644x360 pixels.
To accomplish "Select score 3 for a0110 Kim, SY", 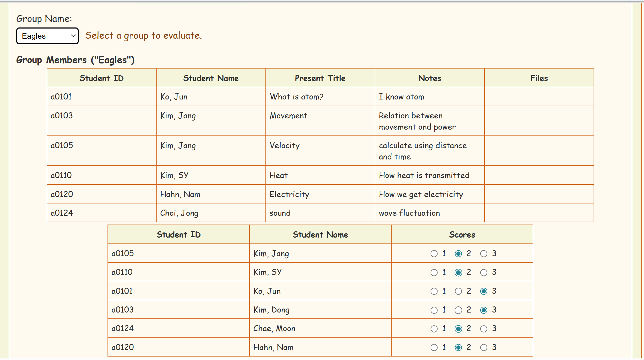I will tap(484, 273).
